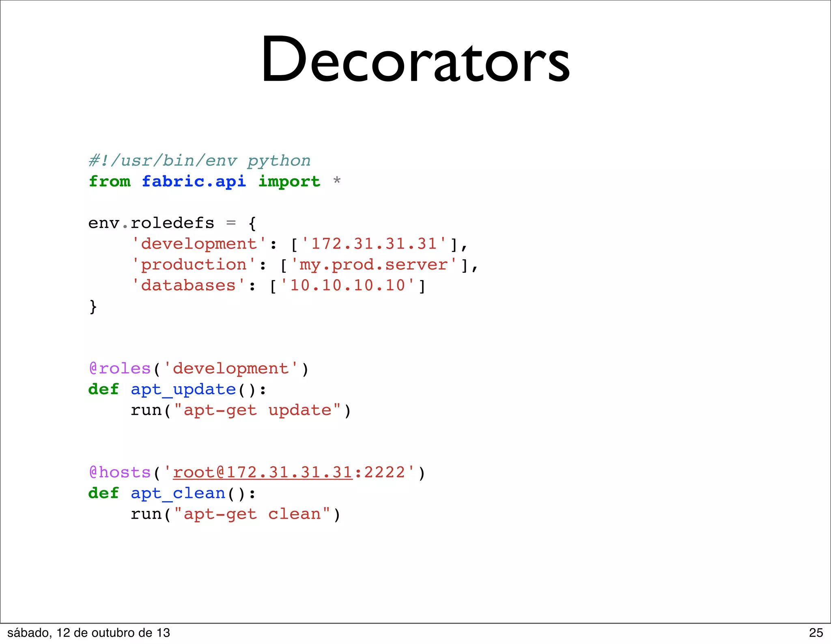This screenshot has height=644, width=831.
Task: Click the 'import' keyword
Action: click(289, 182)
